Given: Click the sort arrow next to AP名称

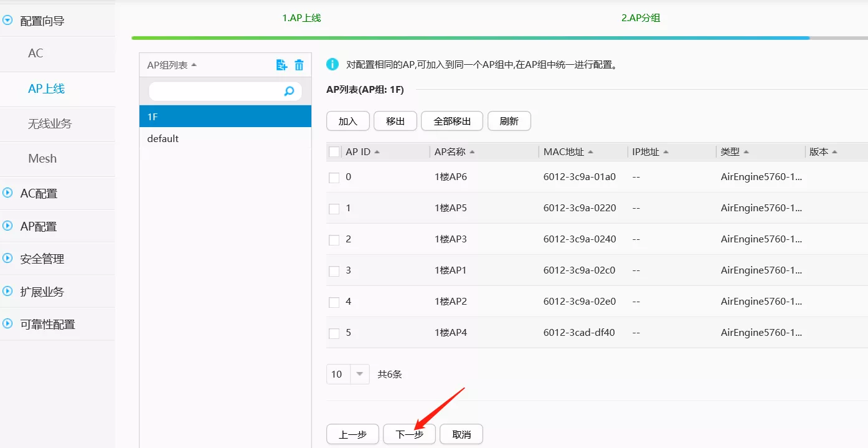Looking at the screenshot, I should 472,152.
